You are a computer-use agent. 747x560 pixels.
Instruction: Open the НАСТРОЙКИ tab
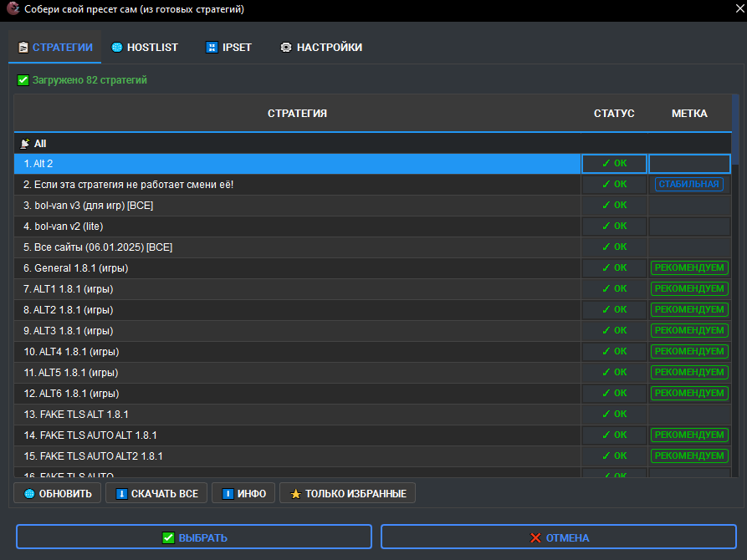click(x=321, y=47)
